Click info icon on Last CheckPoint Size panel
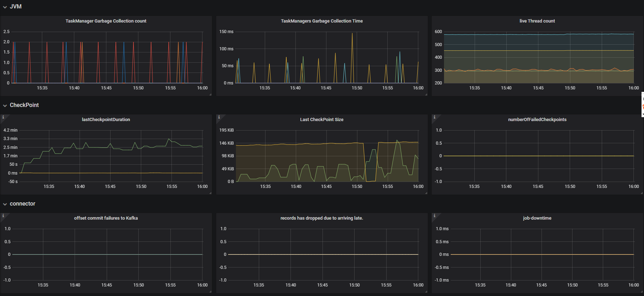This screenshot has width=644, height=296. (x=219, y=117)
